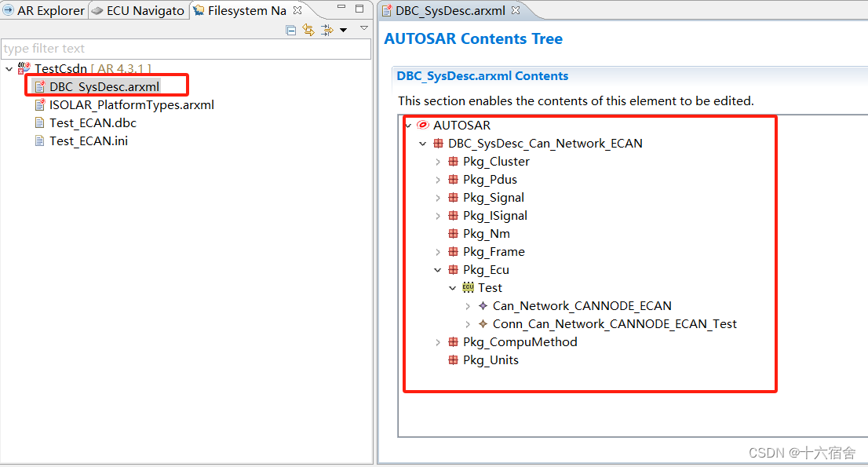Screen dimensions: 868x467
Task: Select Pkg_Cluster label
Action: tap(496, 162)
